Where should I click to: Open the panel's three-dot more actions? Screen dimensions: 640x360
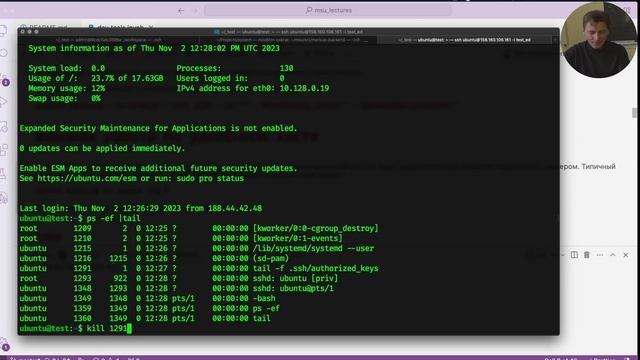(600, 255)
